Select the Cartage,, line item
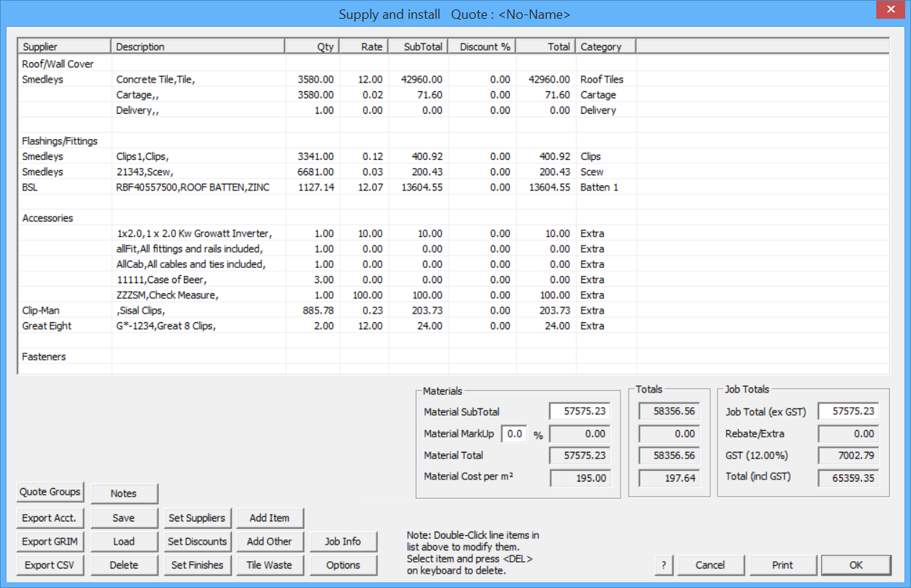Viewport: 911px width, 588px height. tap(453, 95)
